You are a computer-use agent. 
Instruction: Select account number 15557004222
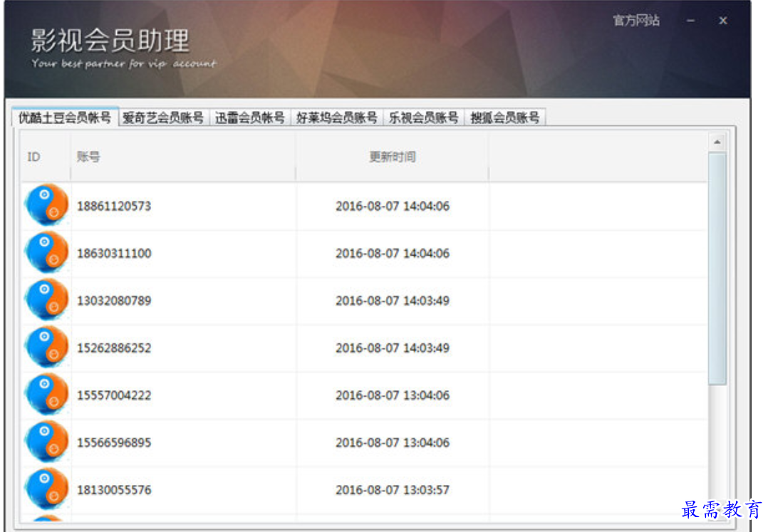114,395
